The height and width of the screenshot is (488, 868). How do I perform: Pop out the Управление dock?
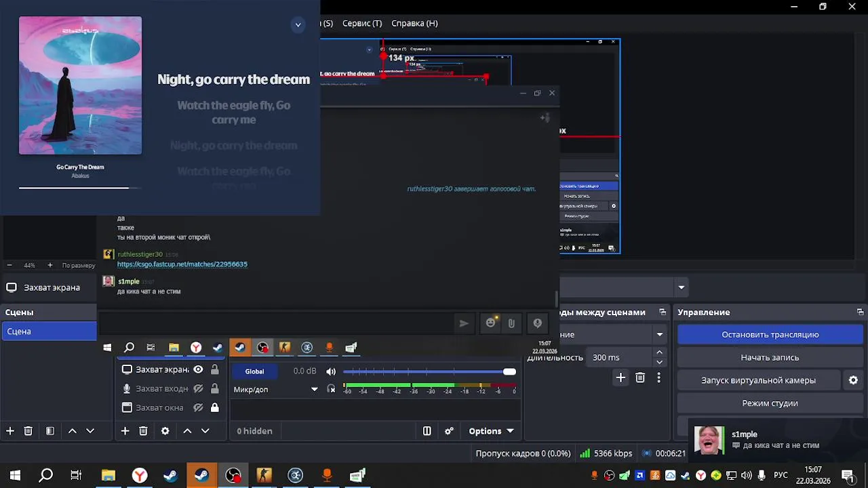tap(860, 312)
